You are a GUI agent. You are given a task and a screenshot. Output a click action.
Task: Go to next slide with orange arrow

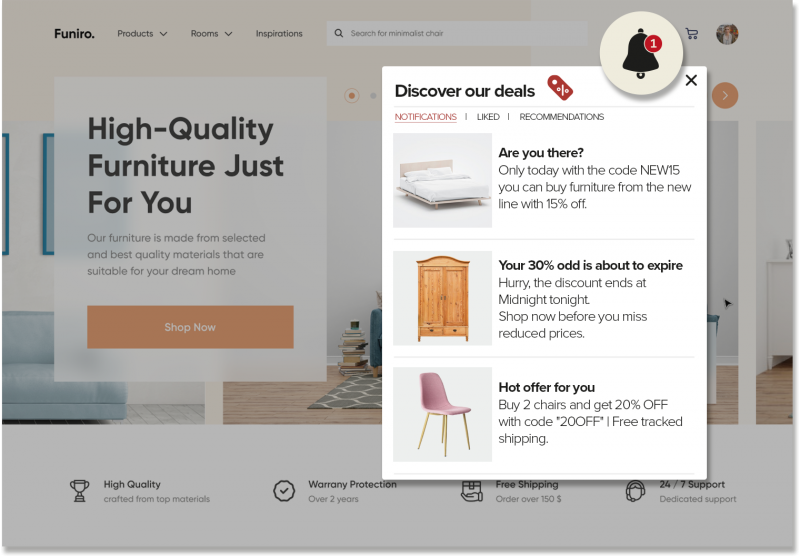click(x=724, y=95)
